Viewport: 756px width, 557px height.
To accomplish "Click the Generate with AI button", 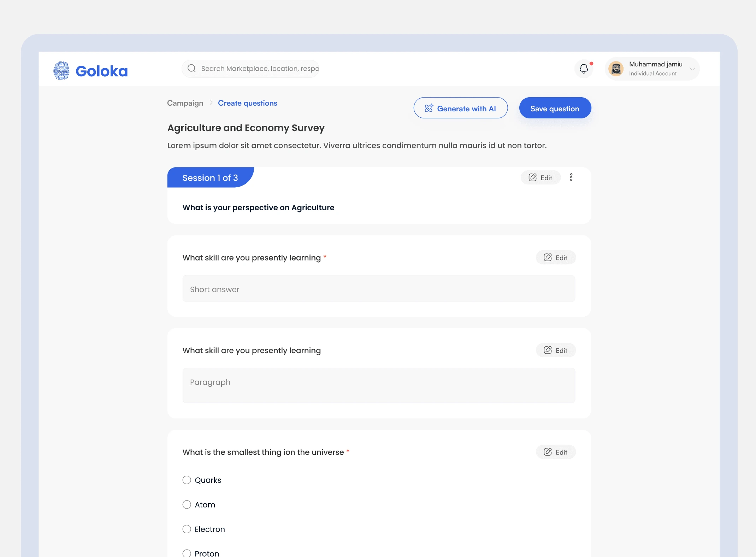I will point(460,108).
